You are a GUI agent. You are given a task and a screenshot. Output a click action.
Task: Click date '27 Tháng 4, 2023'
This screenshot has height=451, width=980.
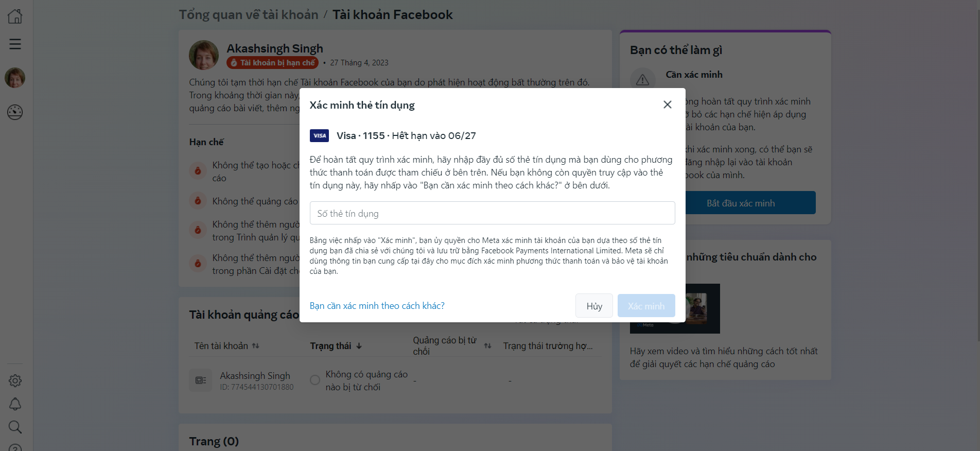tap(359, 62)
